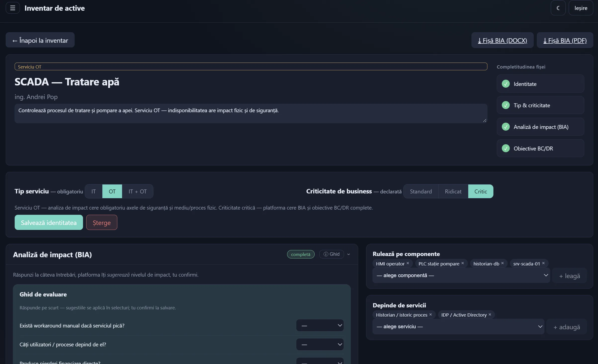This screenshot has height=364, width=598.
Task: Click the Serviciu OT tag field
Action: [x=251, y=67]
